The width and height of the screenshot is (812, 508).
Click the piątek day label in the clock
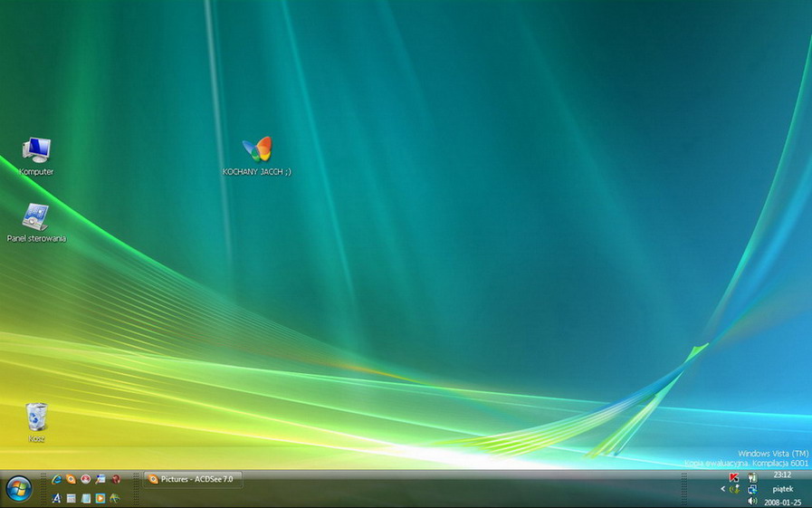tap(782, 489)
